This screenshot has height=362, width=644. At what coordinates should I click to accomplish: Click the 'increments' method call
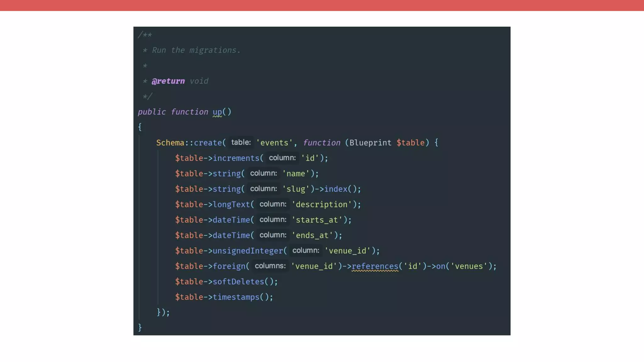point(236,158)
